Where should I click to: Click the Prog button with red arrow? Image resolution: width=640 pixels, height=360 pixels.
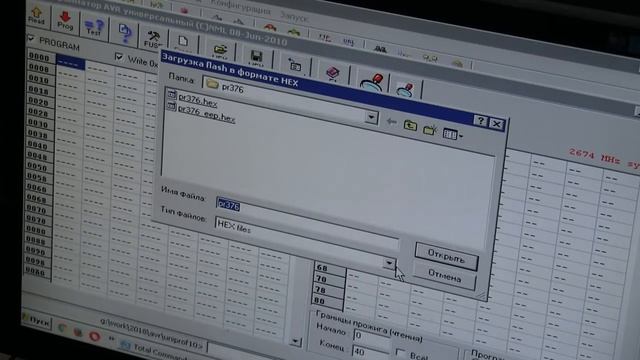(x=65, y=20)
